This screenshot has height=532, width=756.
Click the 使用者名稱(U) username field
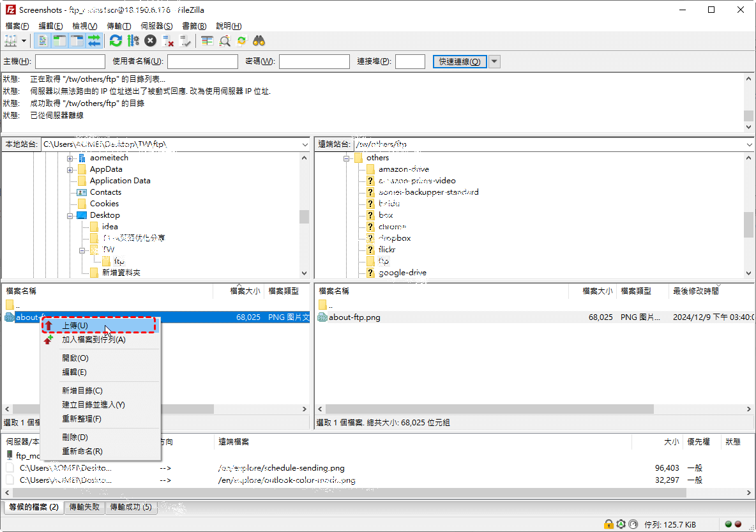(x=202, y=61)
